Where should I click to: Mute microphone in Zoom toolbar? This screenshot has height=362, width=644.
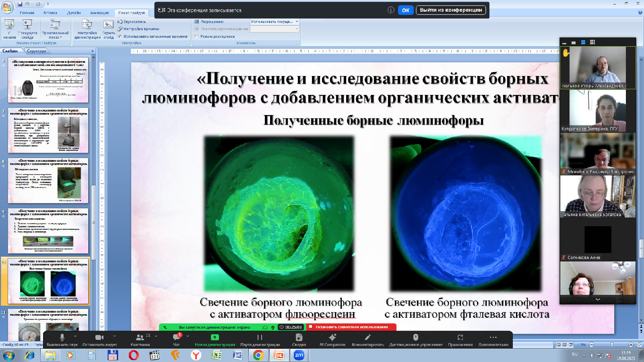[62, 337]
